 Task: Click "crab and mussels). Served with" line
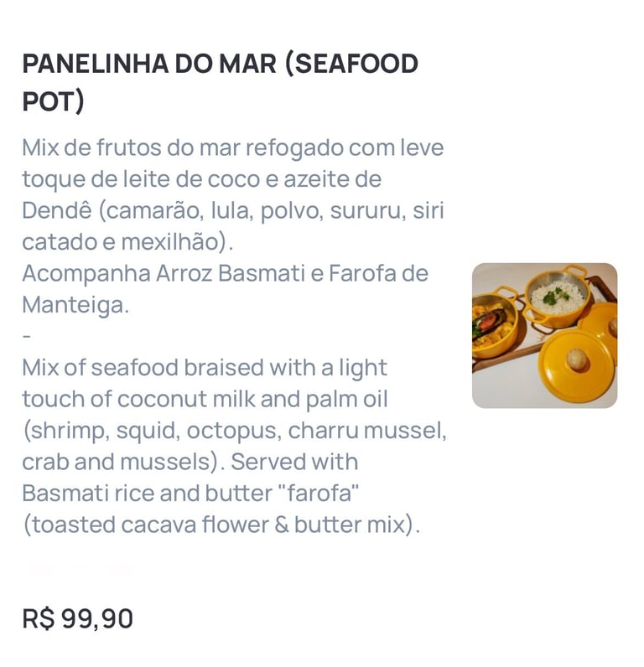point(190,462)
